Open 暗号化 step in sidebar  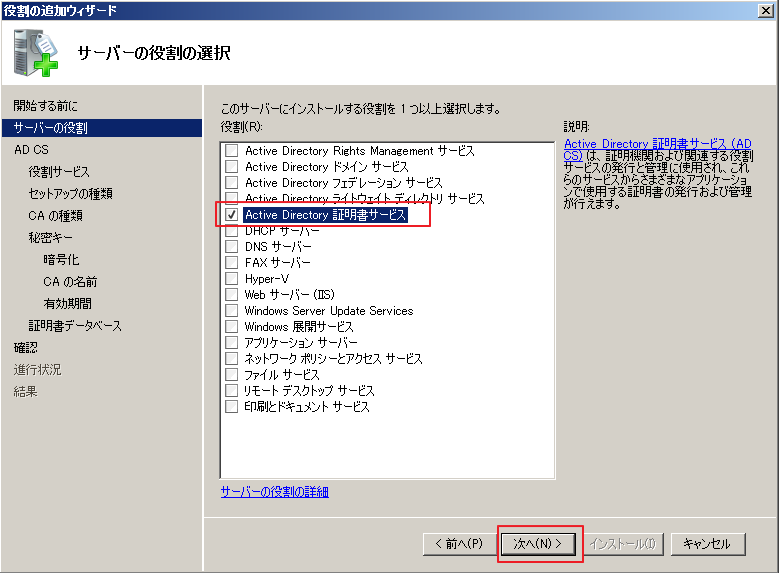pos(61,259)
